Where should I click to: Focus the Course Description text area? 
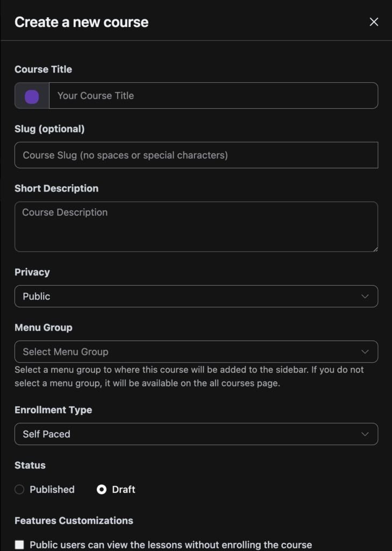(196, 226)
